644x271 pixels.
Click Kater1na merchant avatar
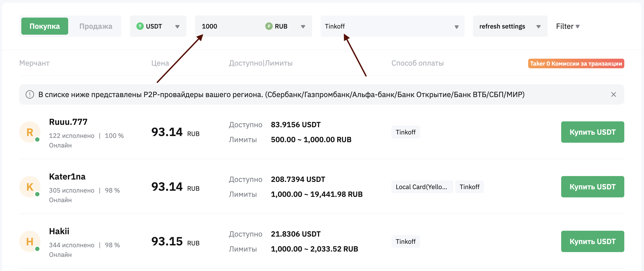[30, 187]
